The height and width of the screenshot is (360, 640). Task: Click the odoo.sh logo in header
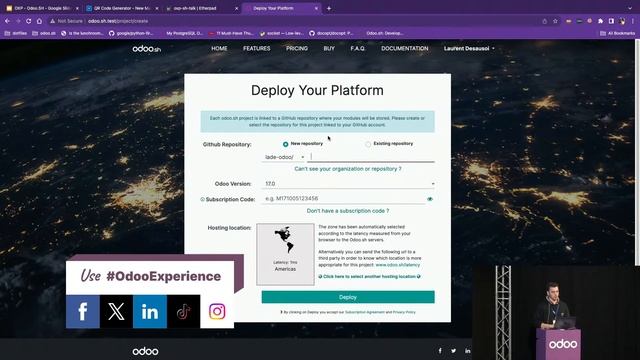click(x=147, y=49)
